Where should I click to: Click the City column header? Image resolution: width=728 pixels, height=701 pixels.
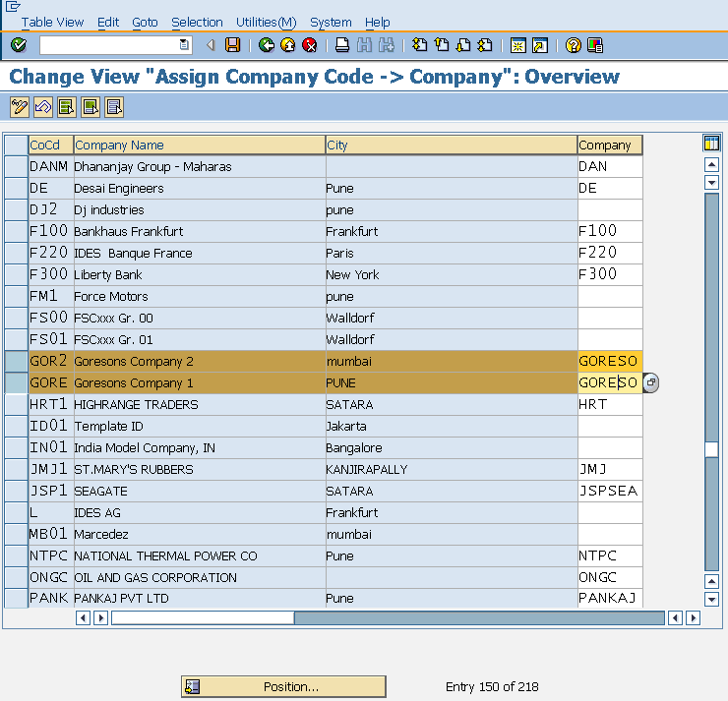click(452, 146)
